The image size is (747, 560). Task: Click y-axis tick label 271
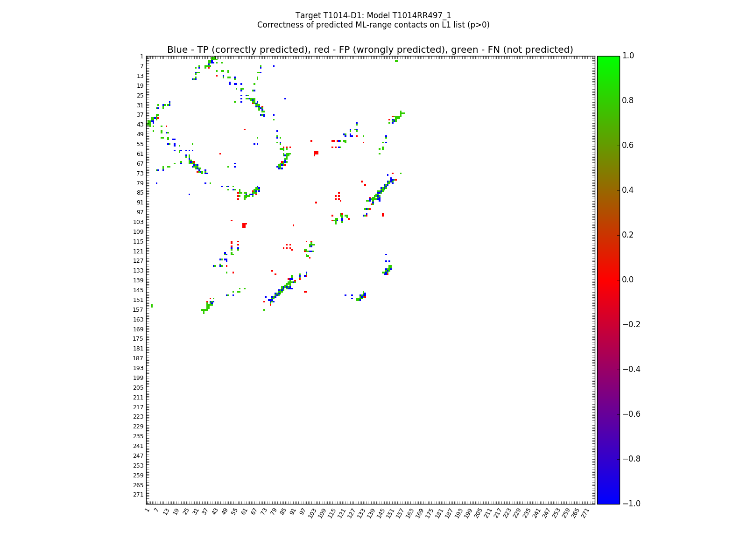click(x=137, y=495)
